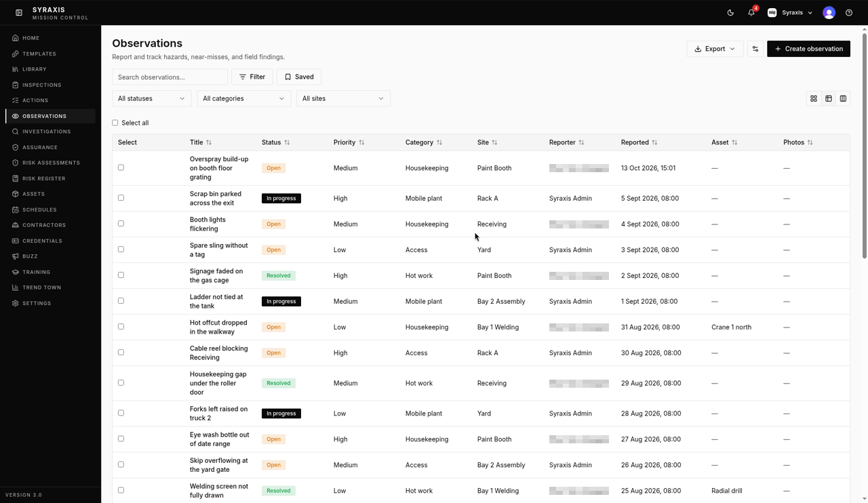Open the Syraxis organization switcher
This screenshot has height=503, width=868.
click(x=790, y=12)
